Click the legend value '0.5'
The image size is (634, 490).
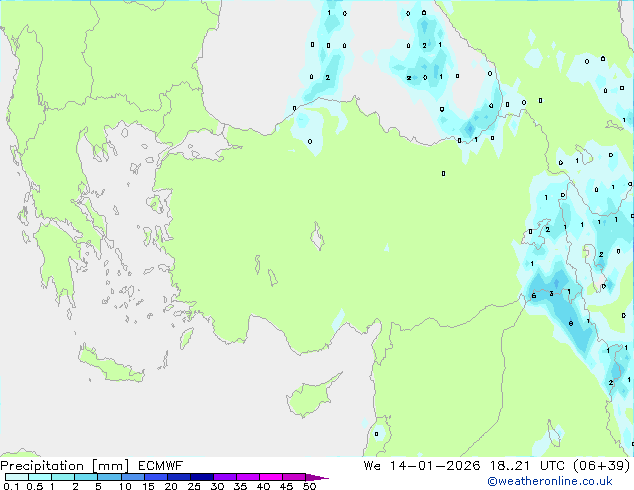pos(35,486)
